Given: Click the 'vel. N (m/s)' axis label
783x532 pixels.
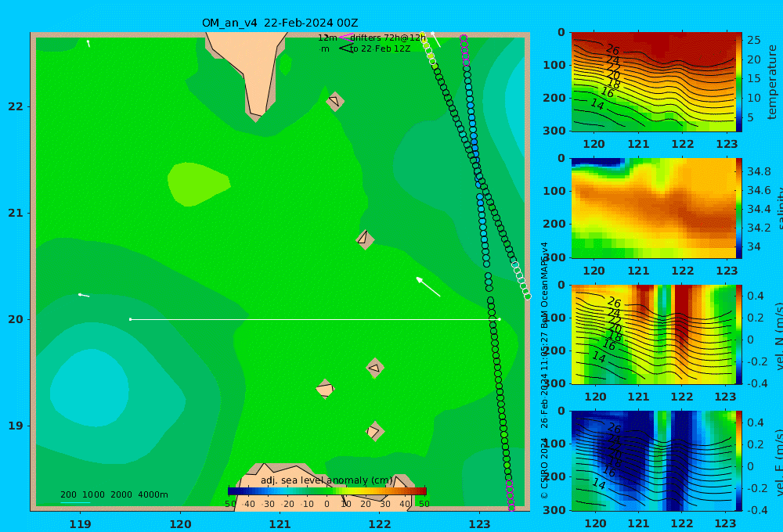Looking at the screenshot, I should [779, 336].
